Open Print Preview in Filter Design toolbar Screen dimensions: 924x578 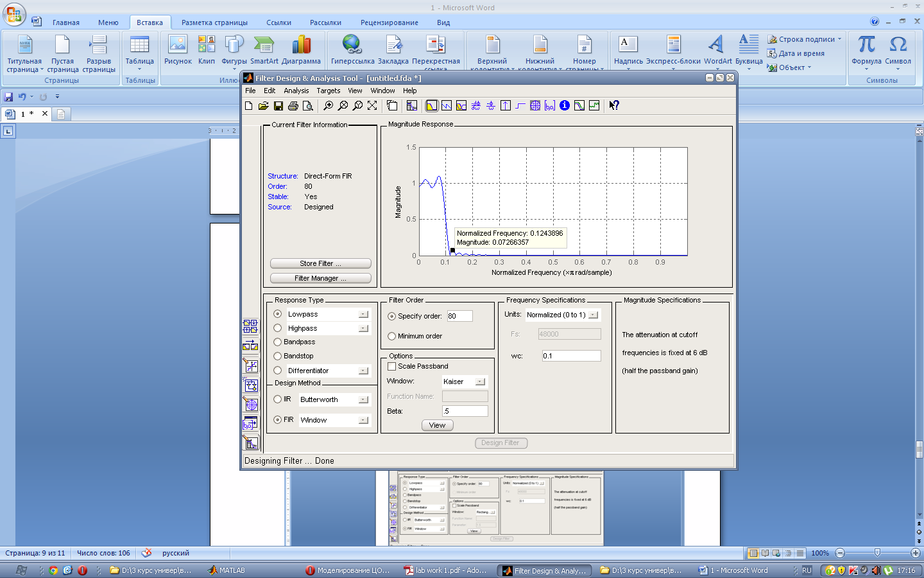[x=308, y=106]
